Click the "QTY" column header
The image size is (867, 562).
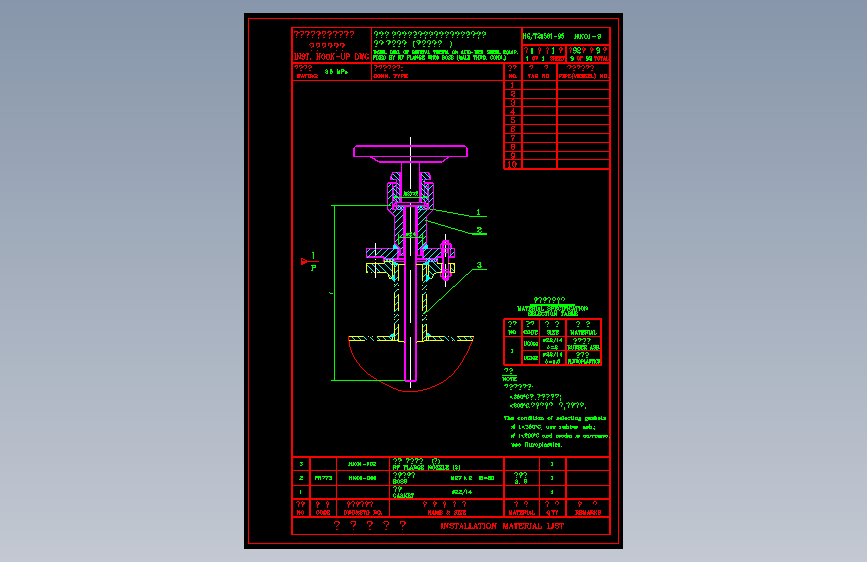coord(551,513)
